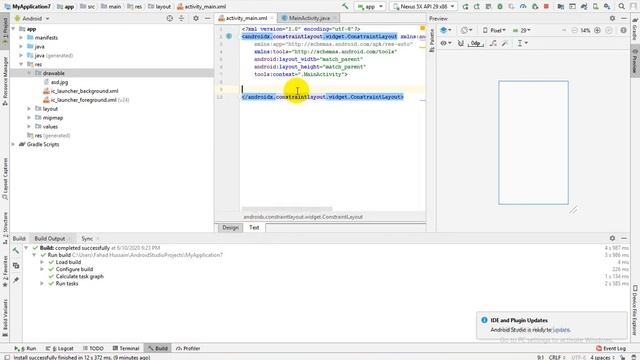Click the Run app icon in toolbar

pos(465,7)
